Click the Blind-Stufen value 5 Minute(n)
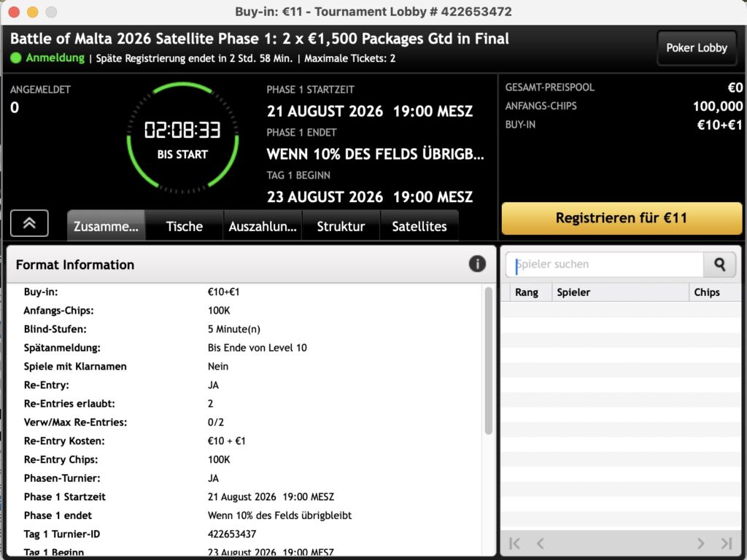The image size is (747, 560). coord(234,329)
